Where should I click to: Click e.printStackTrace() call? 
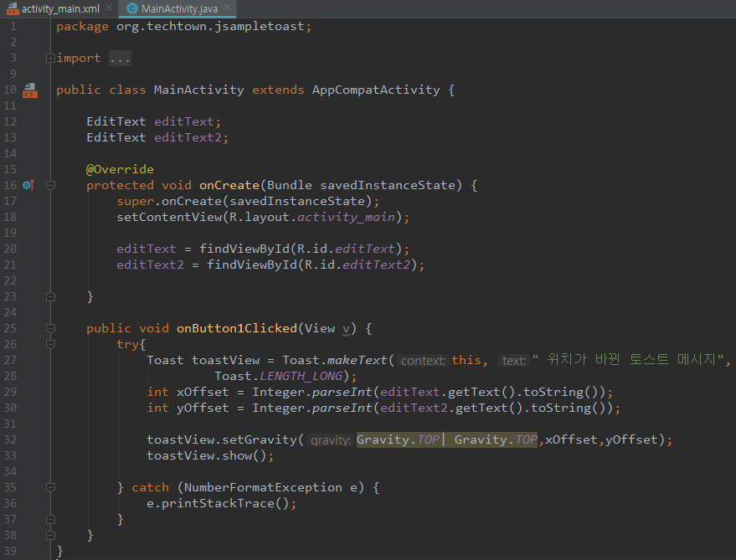219,503
